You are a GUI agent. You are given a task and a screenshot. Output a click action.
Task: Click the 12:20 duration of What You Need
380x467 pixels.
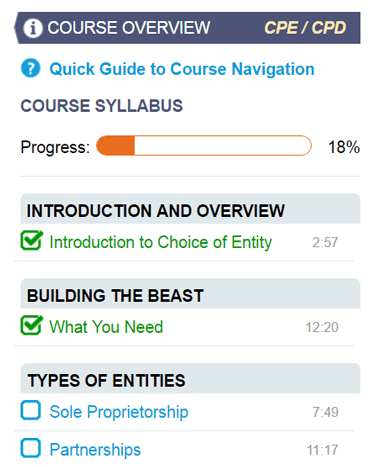pyautogui.click(x=322, y=327)
